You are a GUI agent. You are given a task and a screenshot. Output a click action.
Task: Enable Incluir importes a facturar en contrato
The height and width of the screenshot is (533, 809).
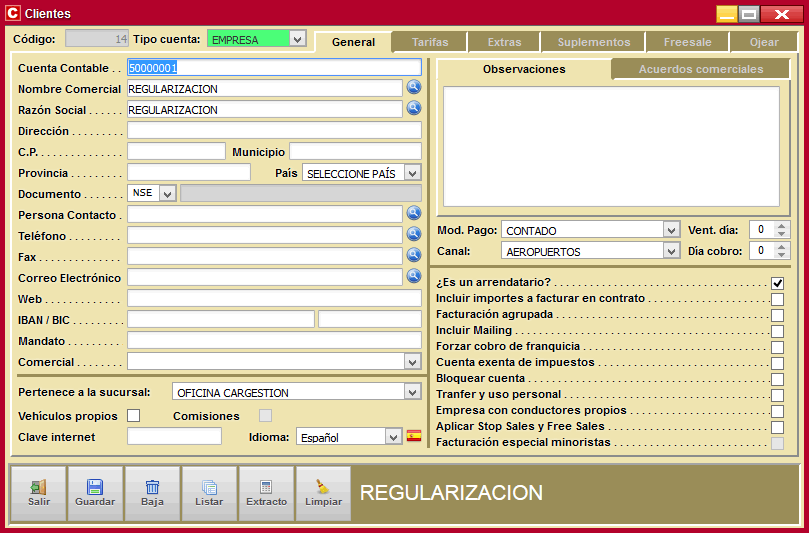(x=778, y=299)
